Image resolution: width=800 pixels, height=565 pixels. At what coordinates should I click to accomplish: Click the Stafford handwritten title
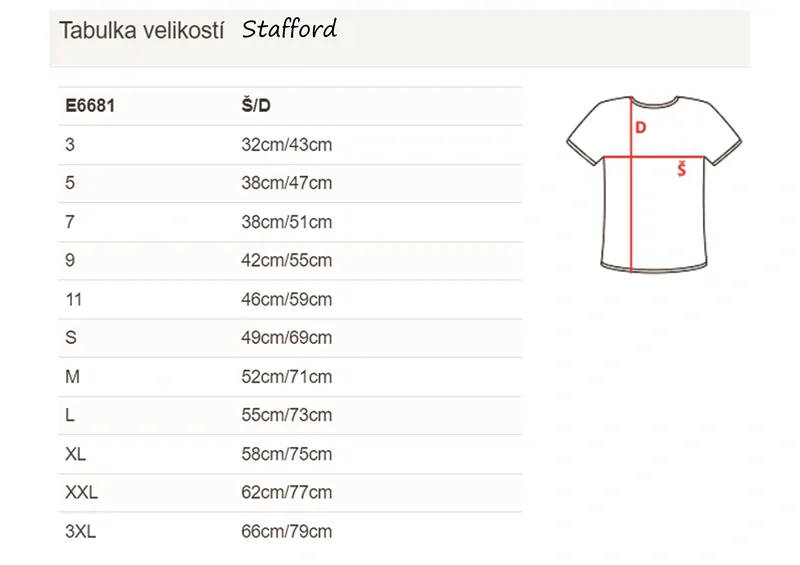(289, 28)
